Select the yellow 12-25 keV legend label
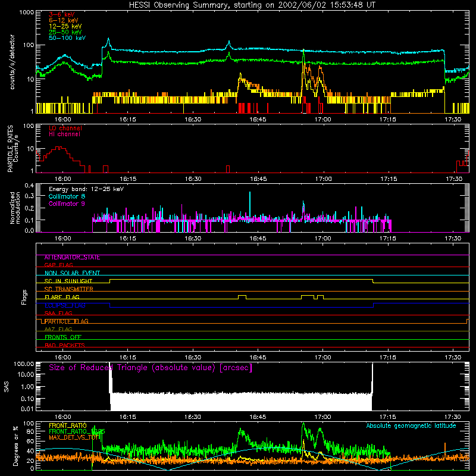 [x=65, y=26]
